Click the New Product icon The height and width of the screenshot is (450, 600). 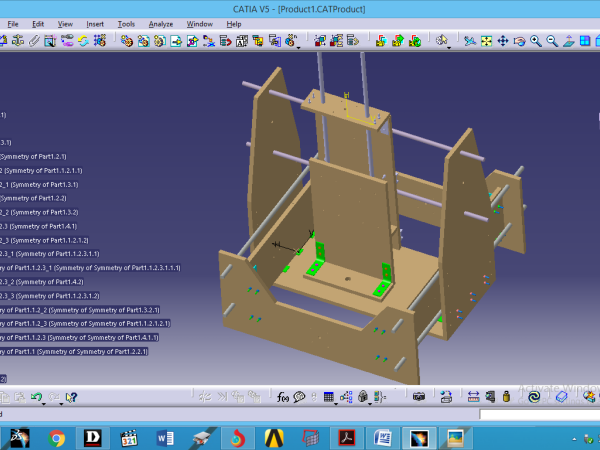point(143,41)
